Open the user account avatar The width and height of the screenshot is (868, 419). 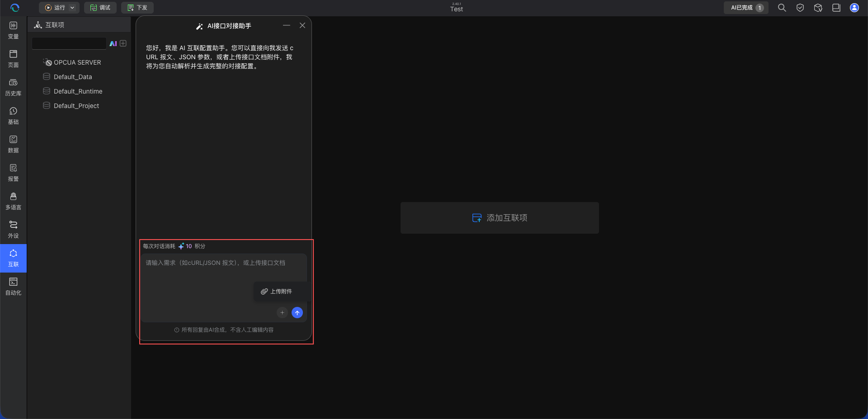(x=854, y=8)
